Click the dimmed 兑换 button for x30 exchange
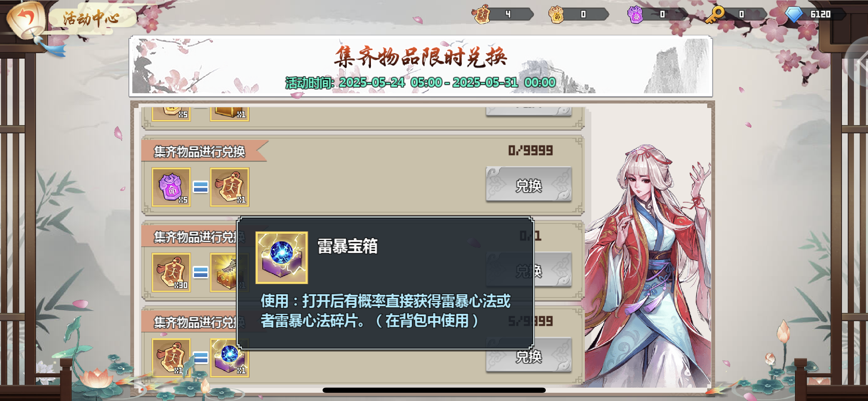The height and width of the screenshot is (401, 868). [553, 271]
